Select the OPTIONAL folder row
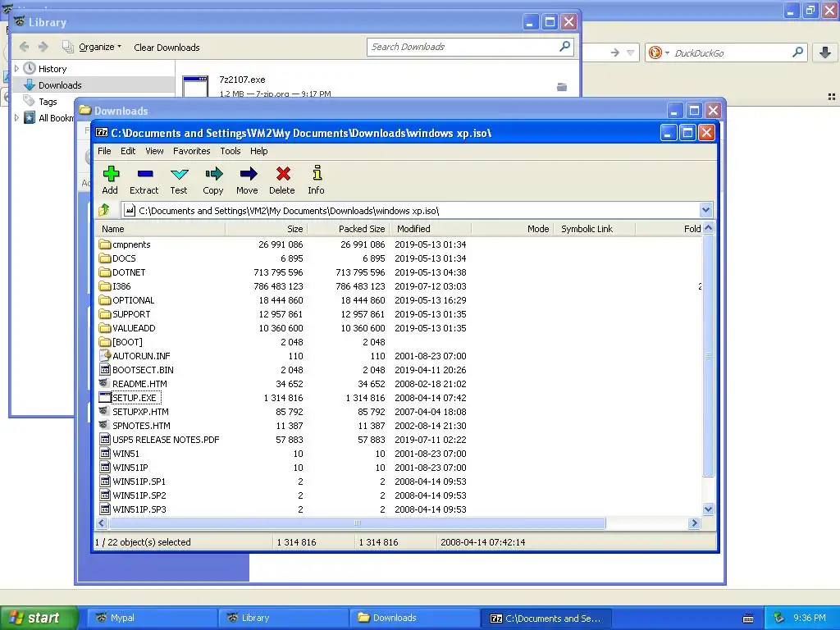Screen dimensions: 840x630 click(x=399, y=300)
